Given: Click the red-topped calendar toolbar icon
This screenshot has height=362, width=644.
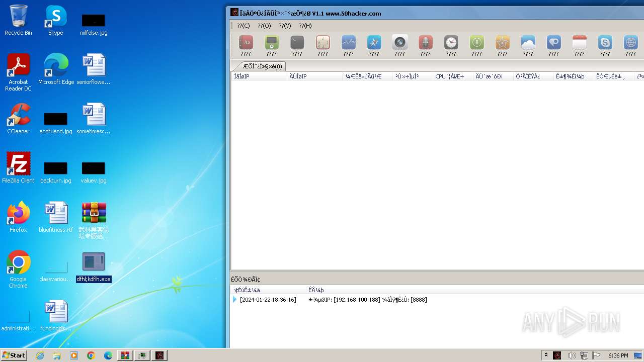Looking at the screenshot, I should 579,42.
